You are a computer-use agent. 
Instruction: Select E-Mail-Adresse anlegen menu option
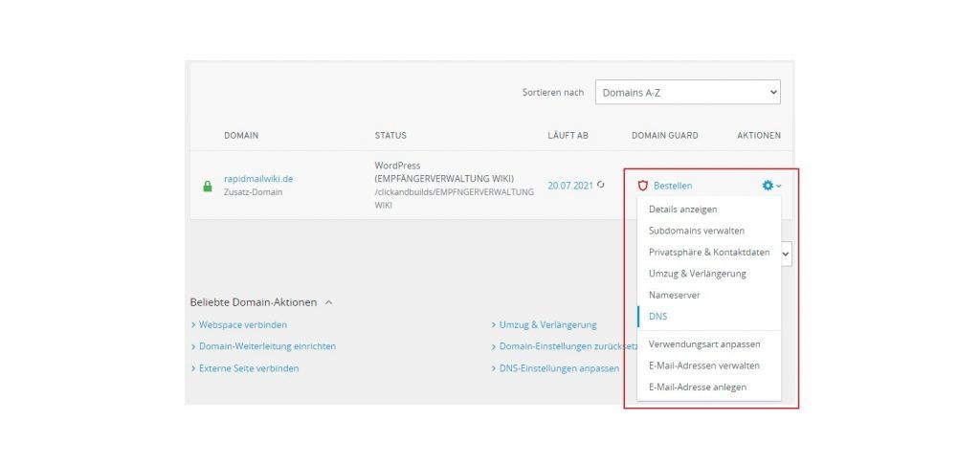(x=697, y=387)
